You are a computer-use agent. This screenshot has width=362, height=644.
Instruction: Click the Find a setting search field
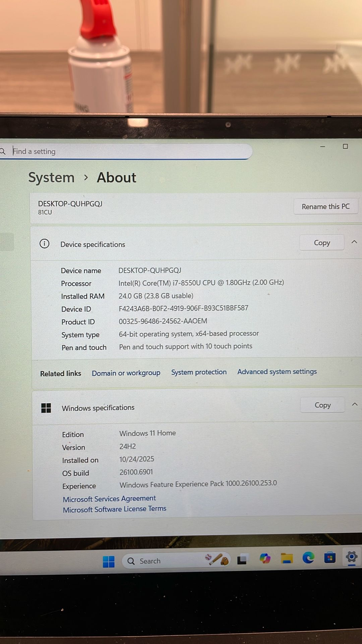pos(126,151)
